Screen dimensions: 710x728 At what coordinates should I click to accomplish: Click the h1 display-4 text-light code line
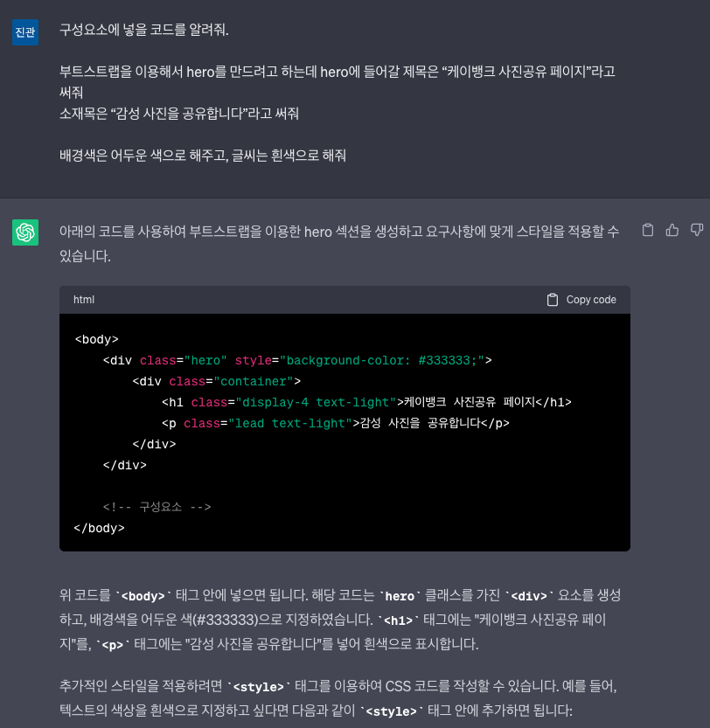coord(366,402)
